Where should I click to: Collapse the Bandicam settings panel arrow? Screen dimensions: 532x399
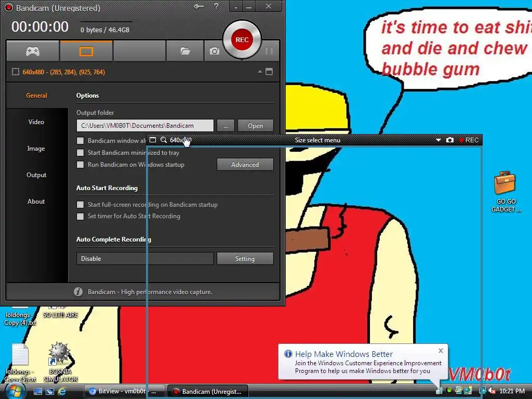click(260, 72)
